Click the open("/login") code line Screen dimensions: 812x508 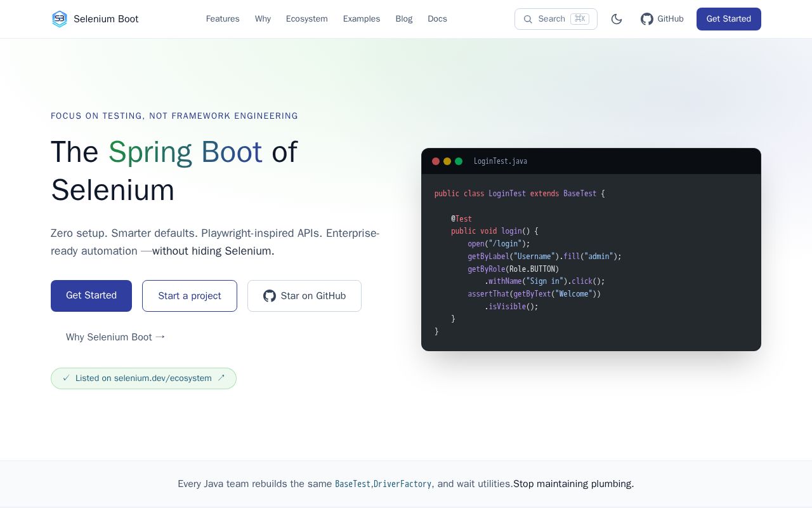pyautogui.click(x=499, y=244)
